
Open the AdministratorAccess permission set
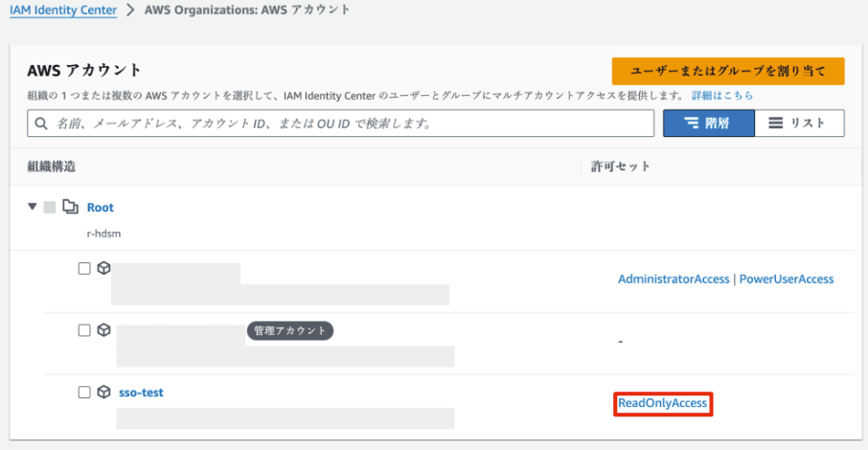[x=674, y=279]
